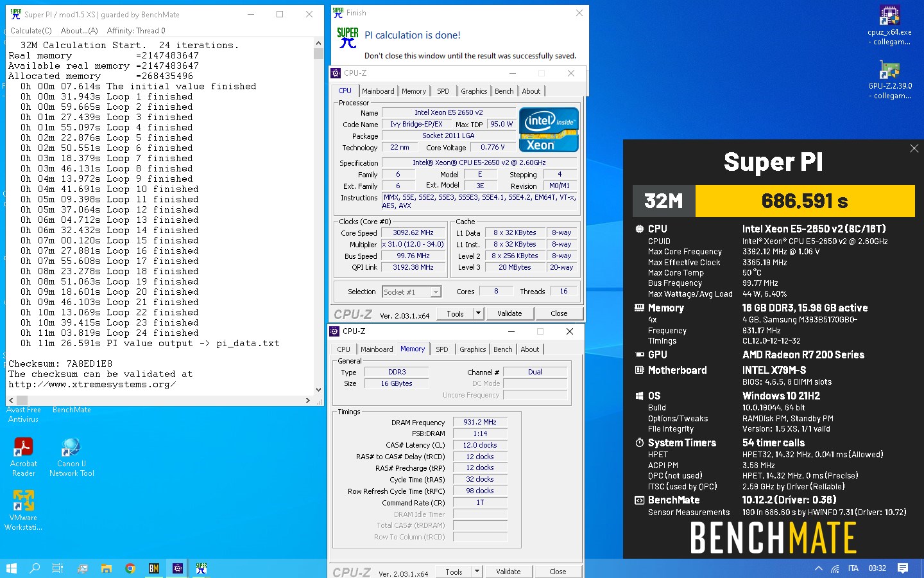Image resolution: width=924 pixels, height=578 pixels.
Task: Launch Google Chrome from the taskbar
Action: tap(130, 568)
